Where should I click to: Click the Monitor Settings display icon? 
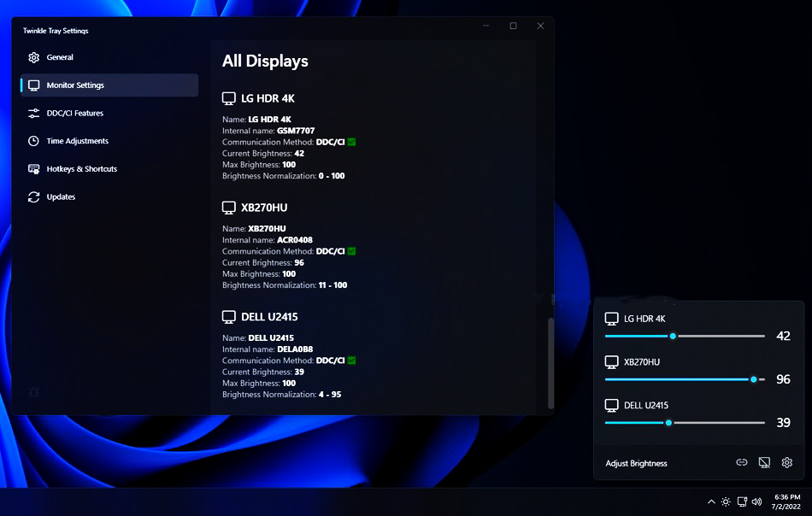point(33,85)
